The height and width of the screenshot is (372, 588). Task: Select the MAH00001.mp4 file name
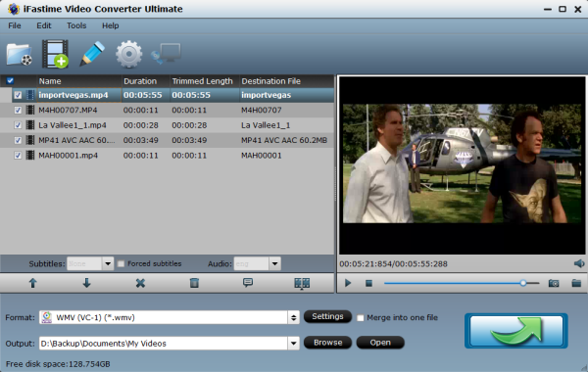69,155
